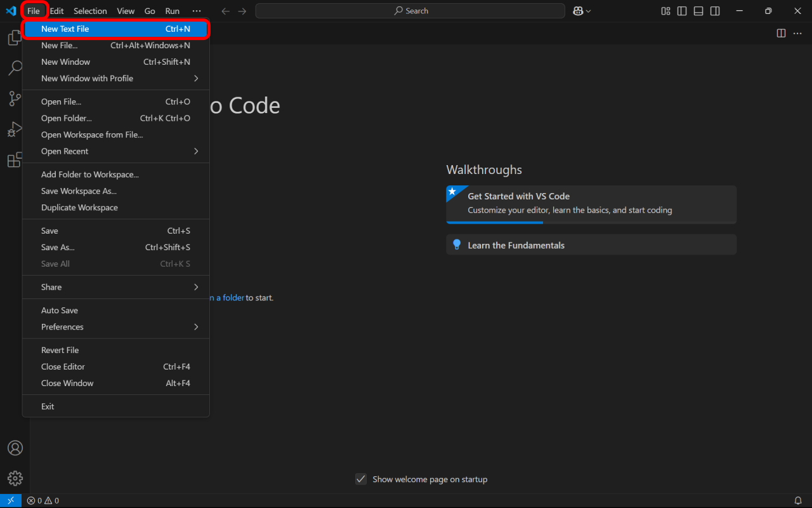The image size is (812, 508).
Task: Toggle the Primary Side Bar visibility
Action: click(681, 11)
